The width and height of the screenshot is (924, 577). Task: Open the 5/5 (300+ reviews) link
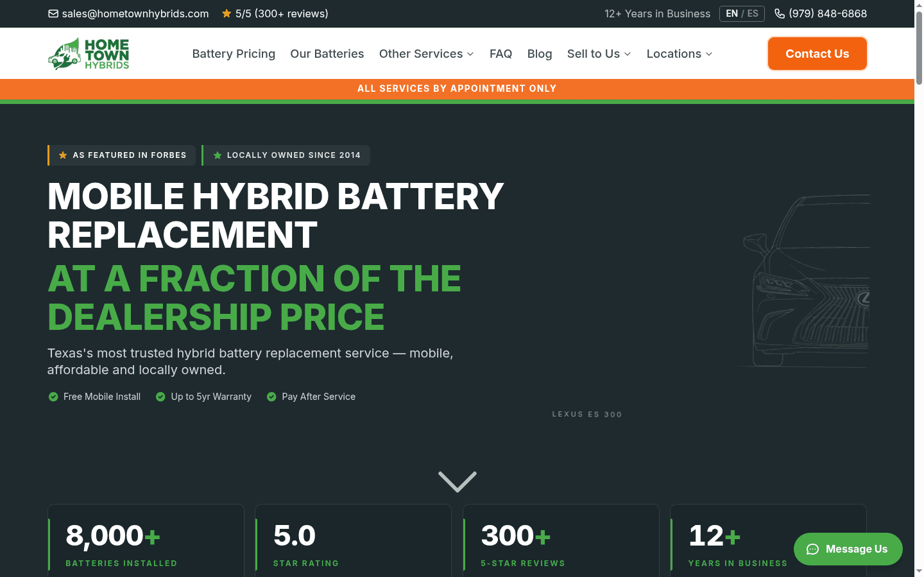click(275, 13)
